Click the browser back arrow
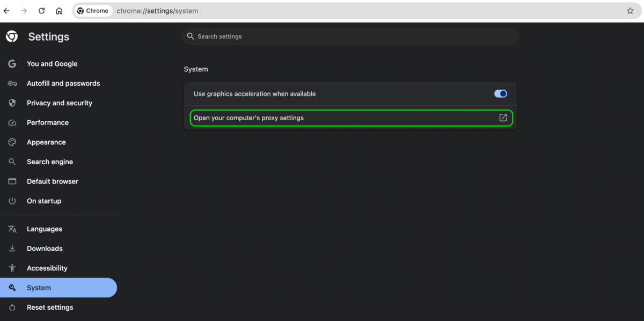Image resolution: width=644 pixels, height=321 pixels. click(x=6, y=11)
